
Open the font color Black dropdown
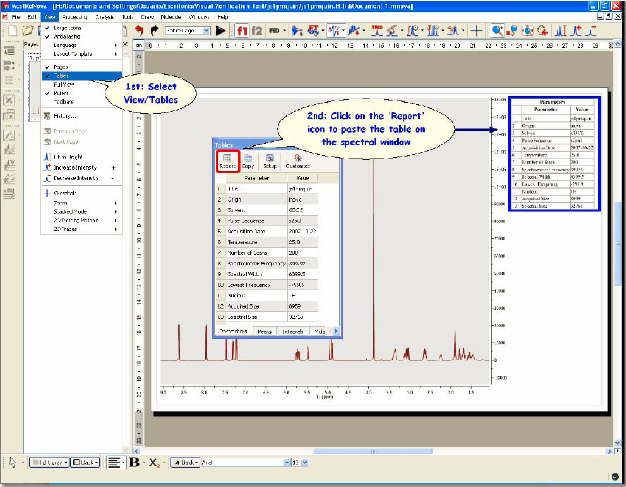tap(185, 462)
